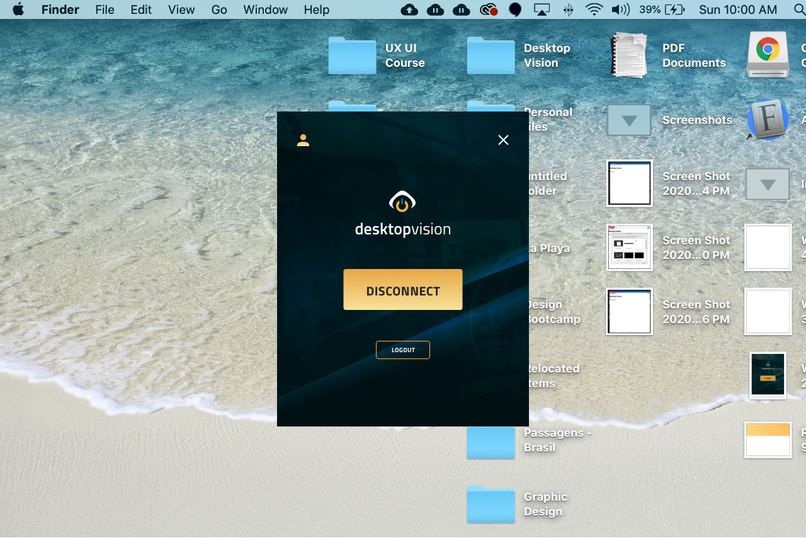This screenshot has width=806, height=538.
Task: Click the desktopvision logo icon
Action: [402, 201]
